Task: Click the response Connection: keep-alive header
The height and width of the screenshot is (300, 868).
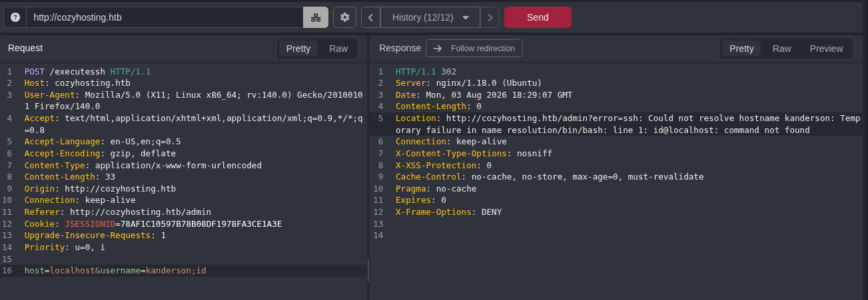Action: pos(451,142)
